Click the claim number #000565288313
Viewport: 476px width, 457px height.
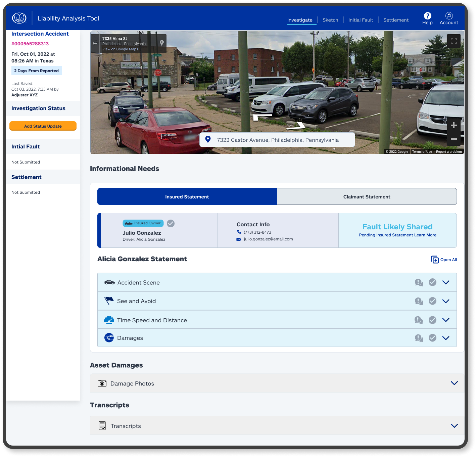[x=30, y=44]
